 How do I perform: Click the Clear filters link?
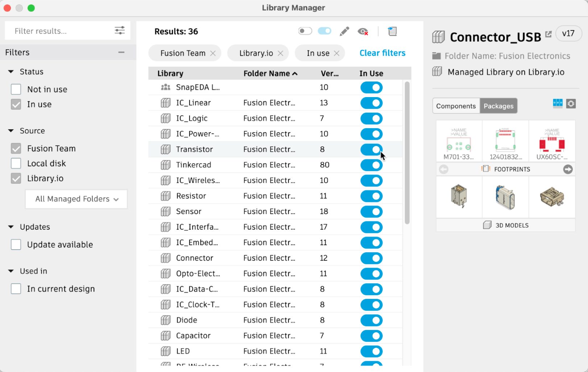[382, 53]
